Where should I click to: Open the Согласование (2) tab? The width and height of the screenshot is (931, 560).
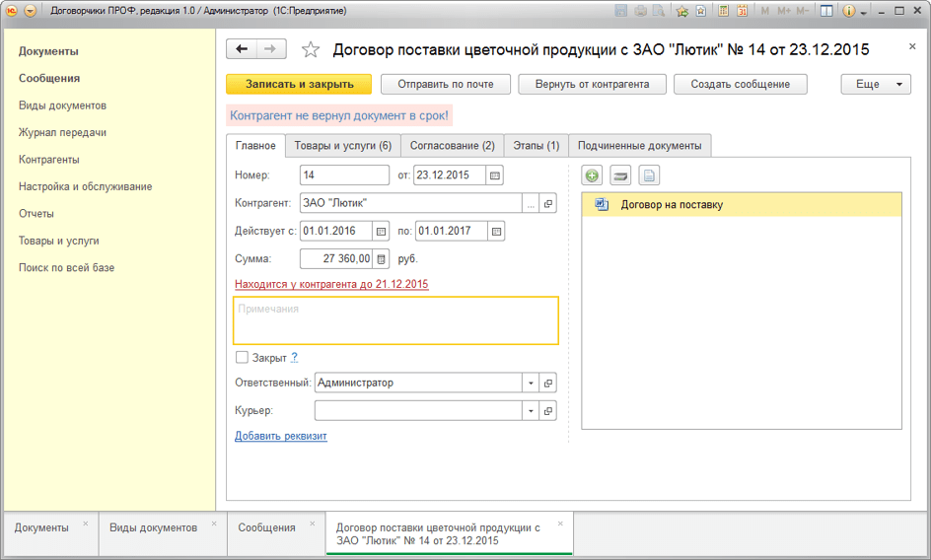452,146
